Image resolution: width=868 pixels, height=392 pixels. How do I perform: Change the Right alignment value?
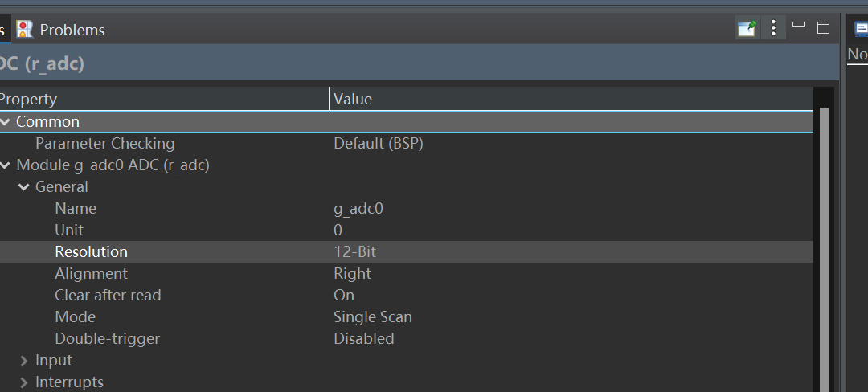coord(353,274)
